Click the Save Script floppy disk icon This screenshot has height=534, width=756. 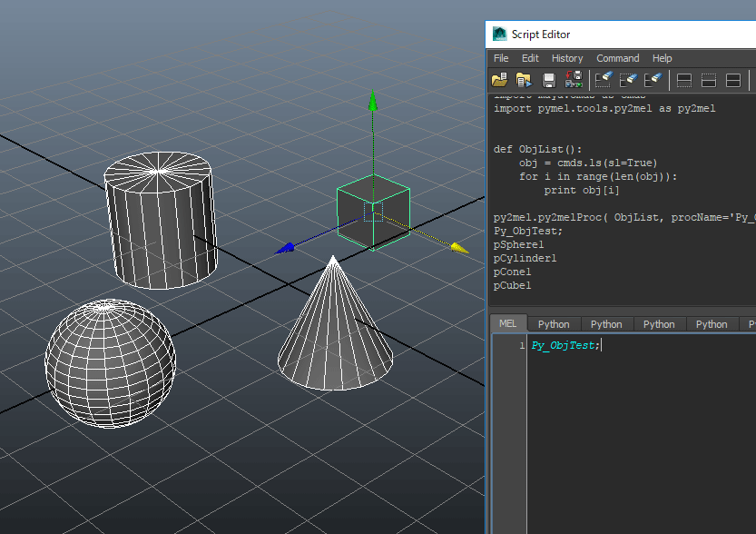(549, 81)
